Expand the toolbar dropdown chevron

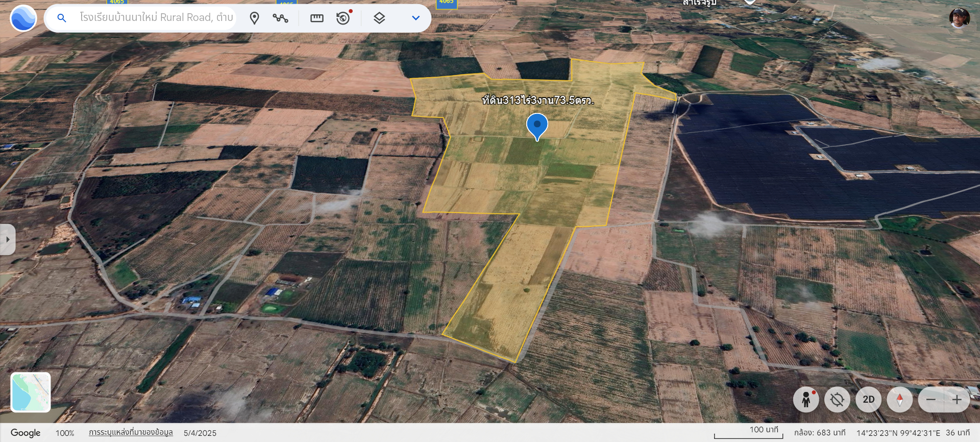coord(415,18)
